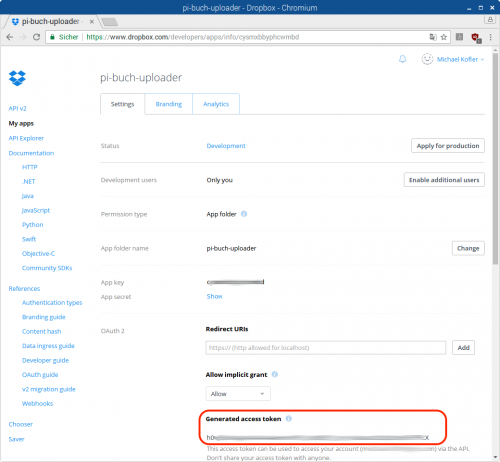The image size is (500, 462).
Task: Click the Redirect URIs input field
Action: (x=326, y=348)
